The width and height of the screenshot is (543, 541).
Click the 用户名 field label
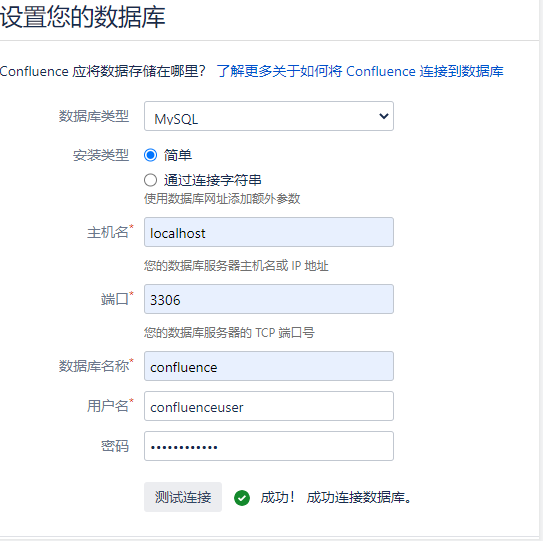(110, 406)
